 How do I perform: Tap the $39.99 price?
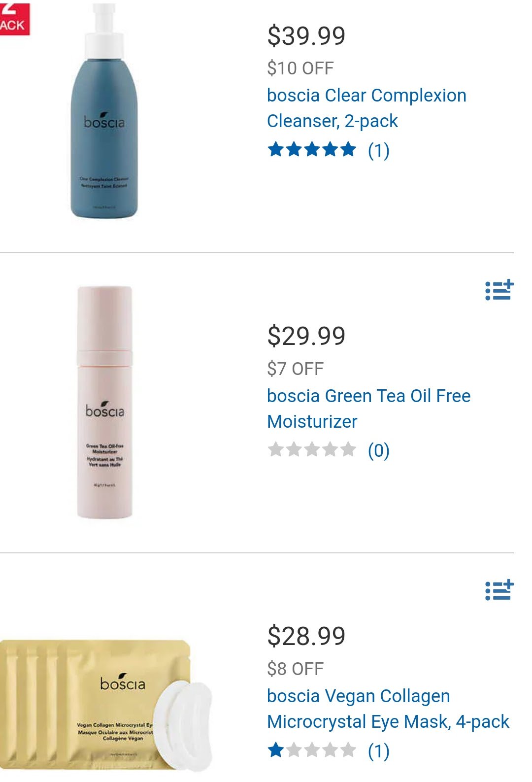306,36
